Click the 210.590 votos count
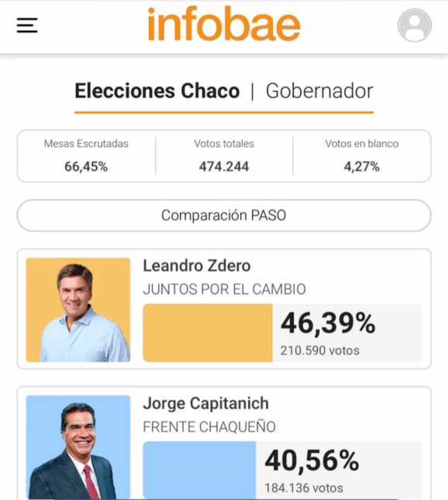The width and height of the screenshot is (448, 500). (x=320, y=351)
